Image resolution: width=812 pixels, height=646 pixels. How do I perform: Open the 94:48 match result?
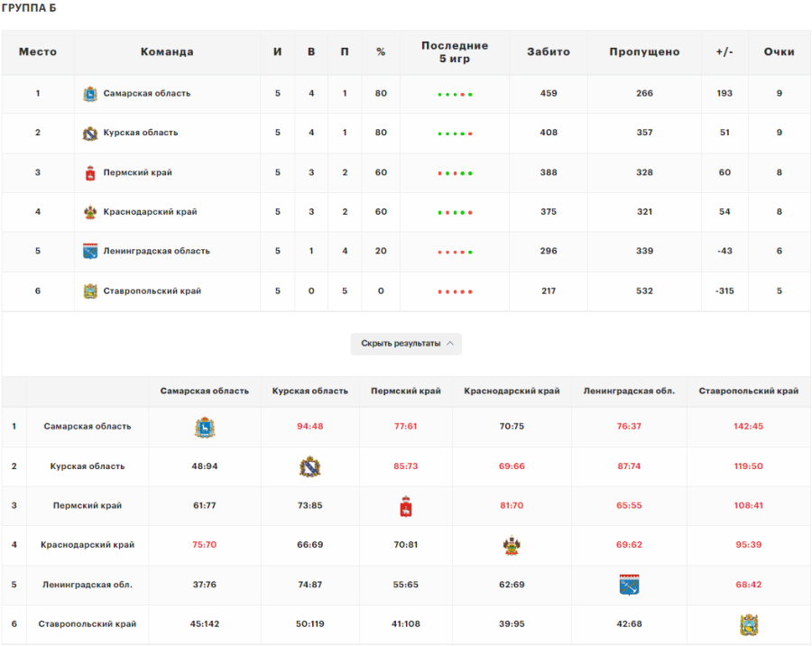pos(309,427)
